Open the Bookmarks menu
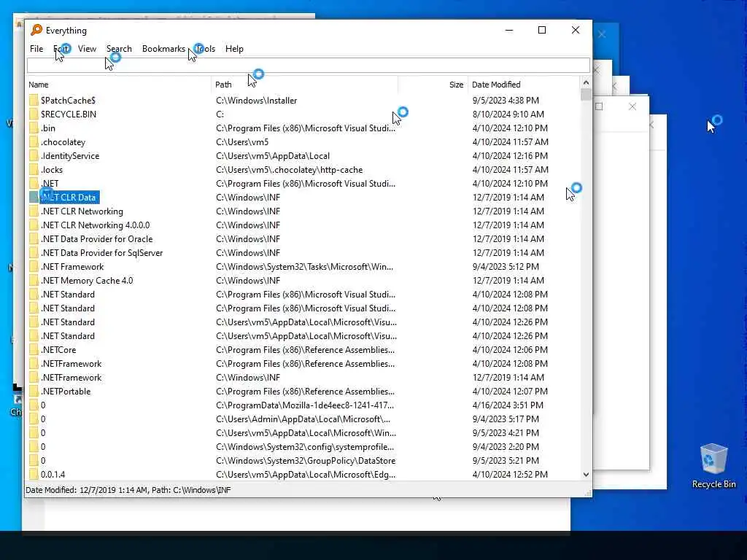Image resolution: width=747 pixels, height=560 pixels. [x=163, y=49]
